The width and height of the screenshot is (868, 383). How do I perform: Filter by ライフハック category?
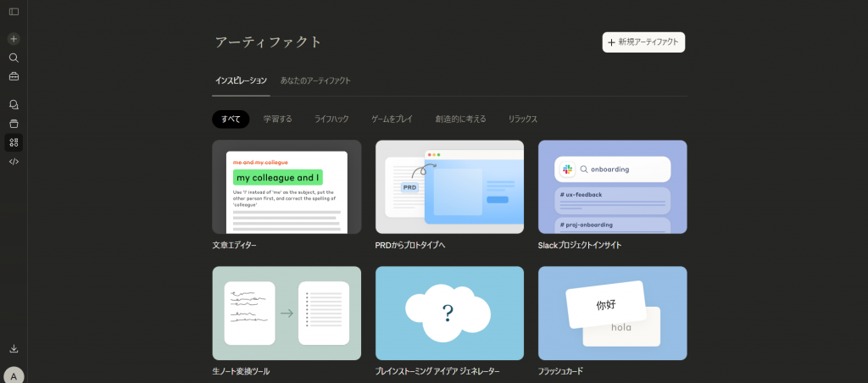(331, 119)
